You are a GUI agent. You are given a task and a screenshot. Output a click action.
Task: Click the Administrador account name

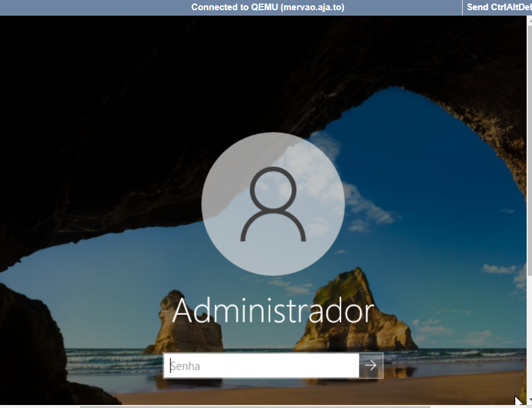click(273, 312)
